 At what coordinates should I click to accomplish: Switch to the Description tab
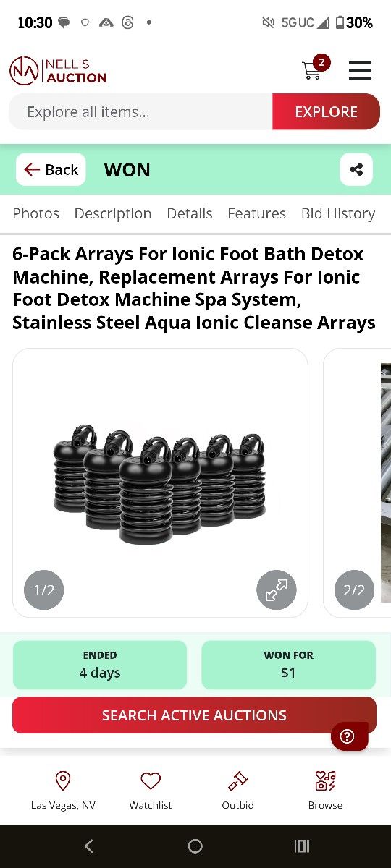pos(113,213)
